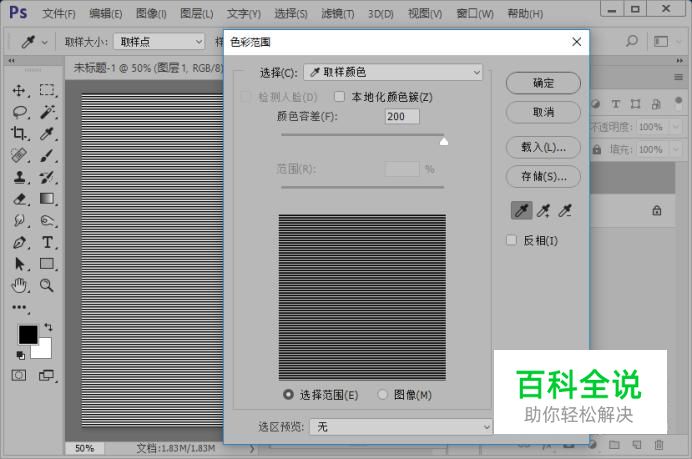
Task: Click the 颜色容差 value field
Action: (x=402, y=117)
